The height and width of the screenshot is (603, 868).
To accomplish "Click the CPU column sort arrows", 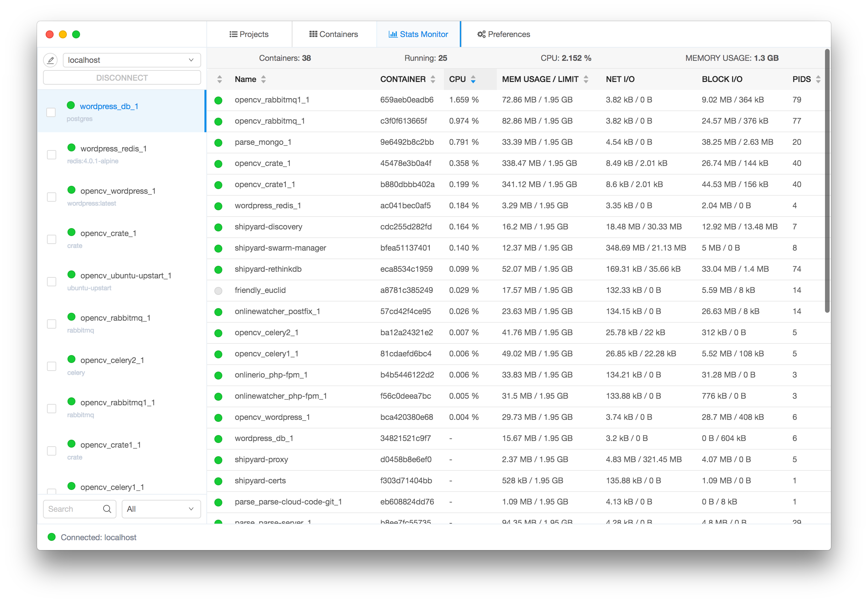I will coord(473,79).
